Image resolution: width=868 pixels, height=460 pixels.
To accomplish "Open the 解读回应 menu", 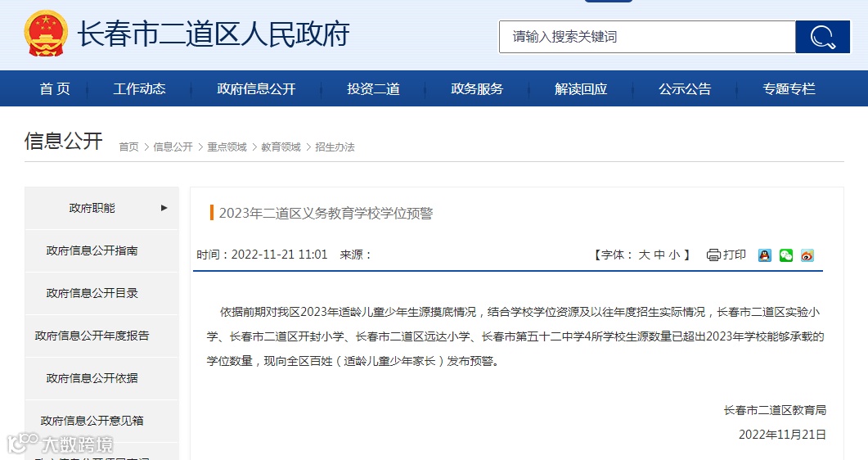I will click(x=581, y=88).
